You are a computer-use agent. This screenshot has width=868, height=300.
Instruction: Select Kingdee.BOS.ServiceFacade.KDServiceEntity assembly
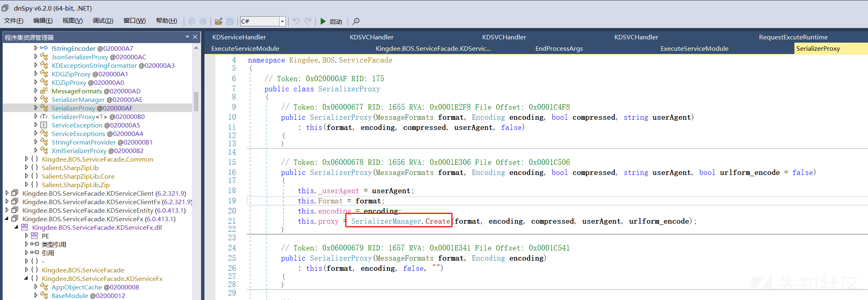(x=104, y=210)
